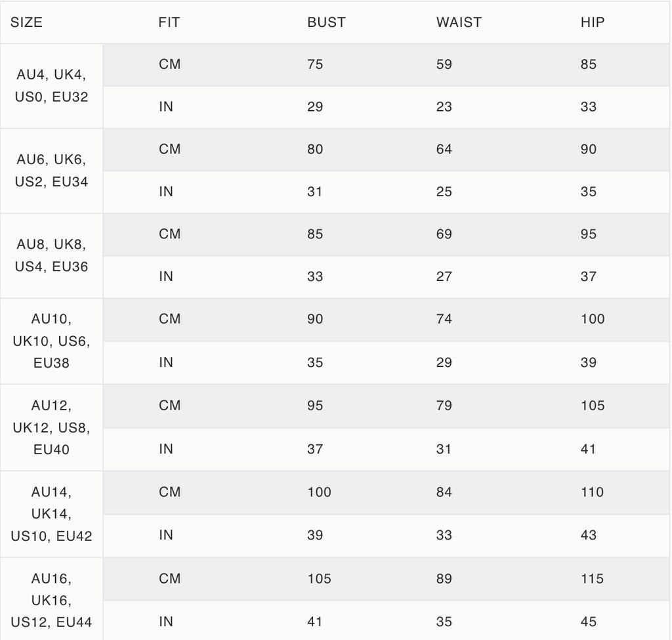This screenshot has height=640, width=672.
Task: Click the AU8 hip value in CM
Action: click(589, 234)
